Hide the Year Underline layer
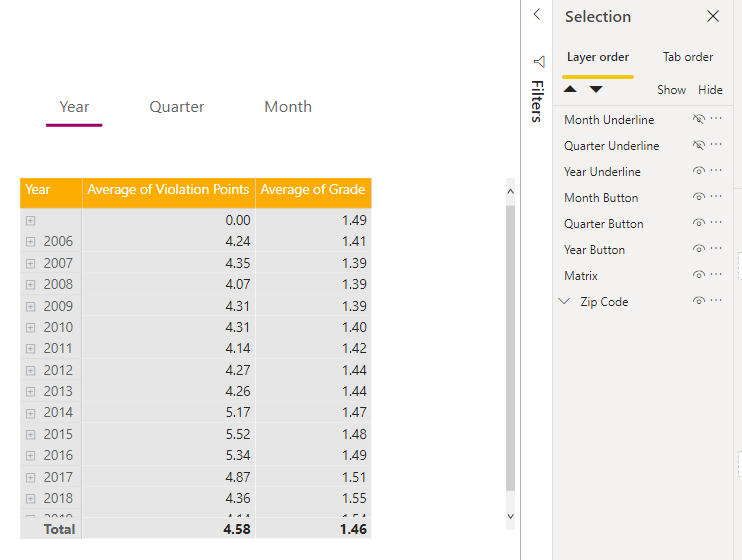The height and width of the screenshot is (560, 742). click(699, 171)
